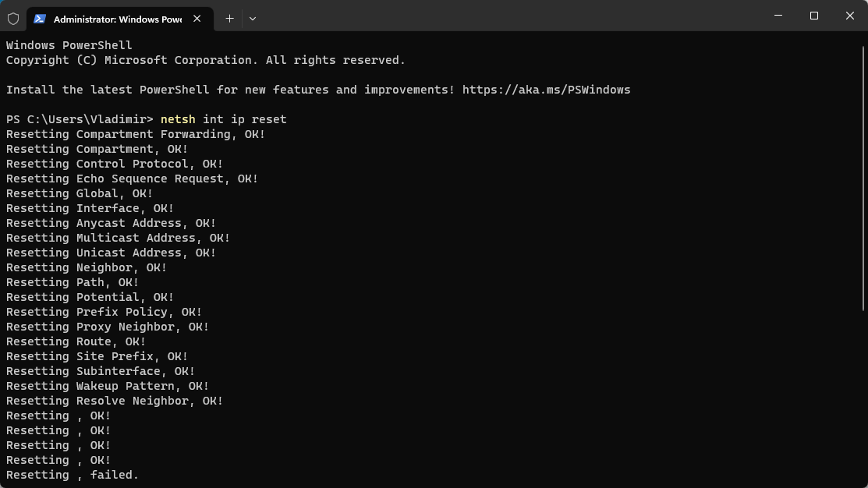Click the Resetting Echo Sequence Request line

(x=132, y=179)
